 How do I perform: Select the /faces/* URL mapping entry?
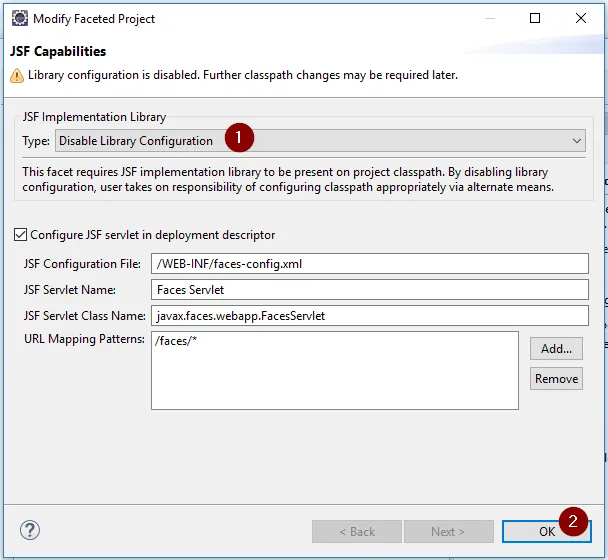pos(174,341)
